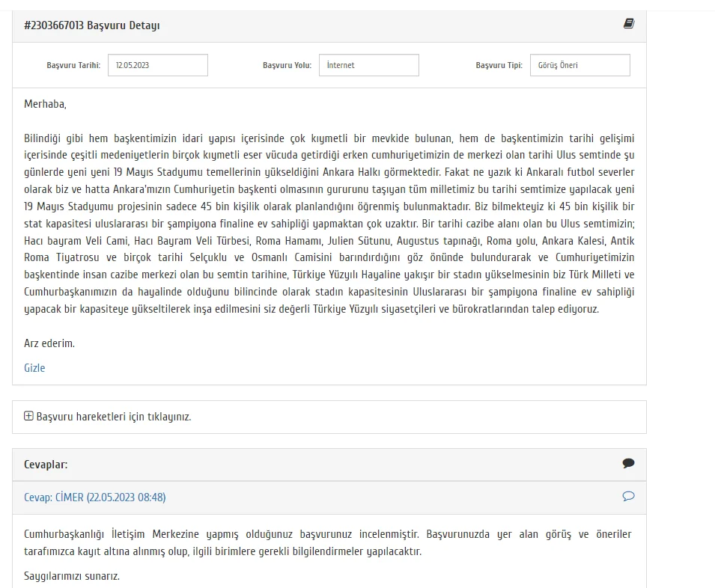Click the 'Başvuru Yolu:' label
The height and width of the screenshot is (588, 715).
287,65
